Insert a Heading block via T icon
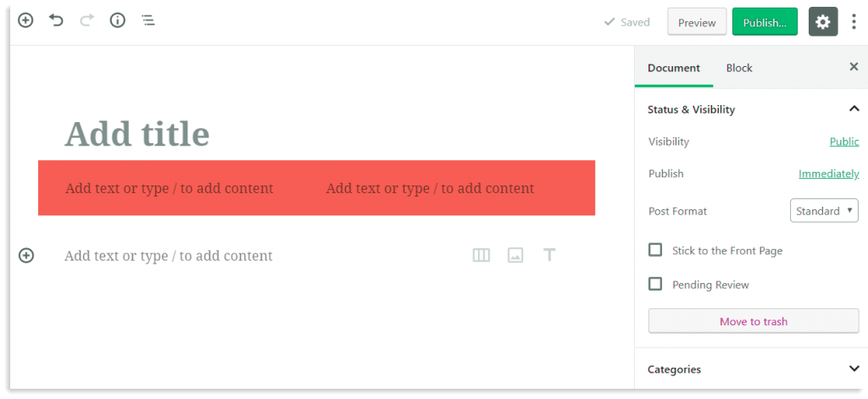This screenshot has width=868, height=399. [x=549, y=254]
